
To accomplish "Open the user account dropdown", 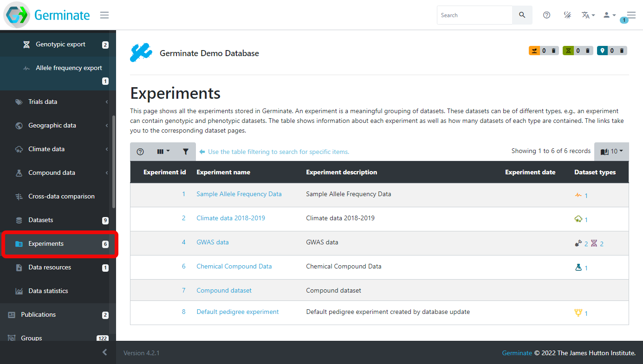I will tap(609, 15).
